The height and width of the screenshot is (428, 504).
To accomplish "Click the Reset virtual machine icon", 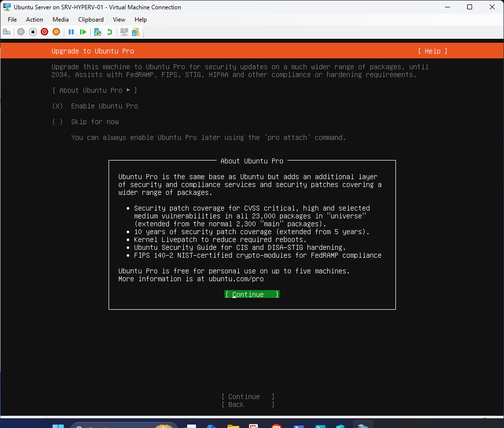I will 83,31.
